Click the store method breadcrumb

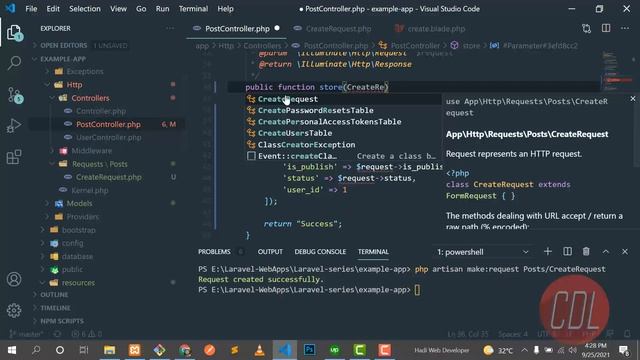tap(471, 46)
